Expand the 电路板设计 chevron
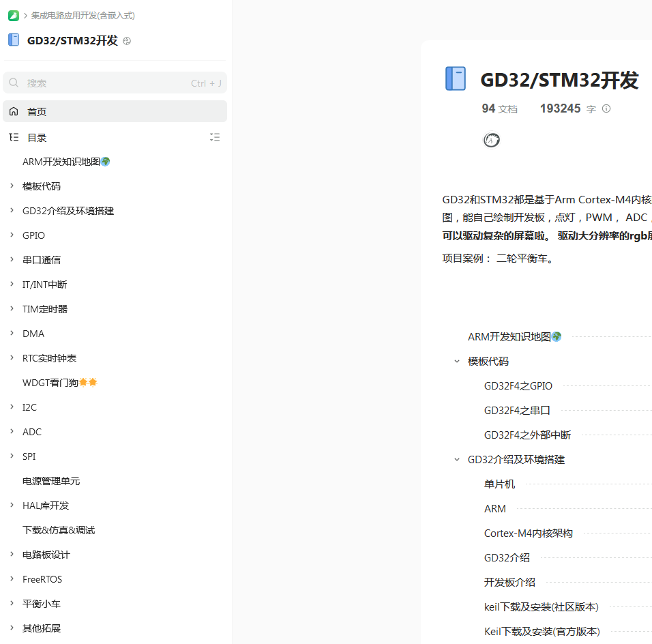Image resolution: width=652 pixels, height=644 pixels. click(12, 554)
